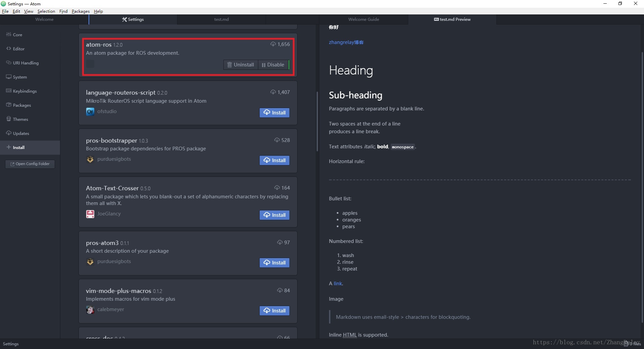Viewport: 644px width, 349px height.
Task: Open the Edit menu
Action: click(16, 11)
